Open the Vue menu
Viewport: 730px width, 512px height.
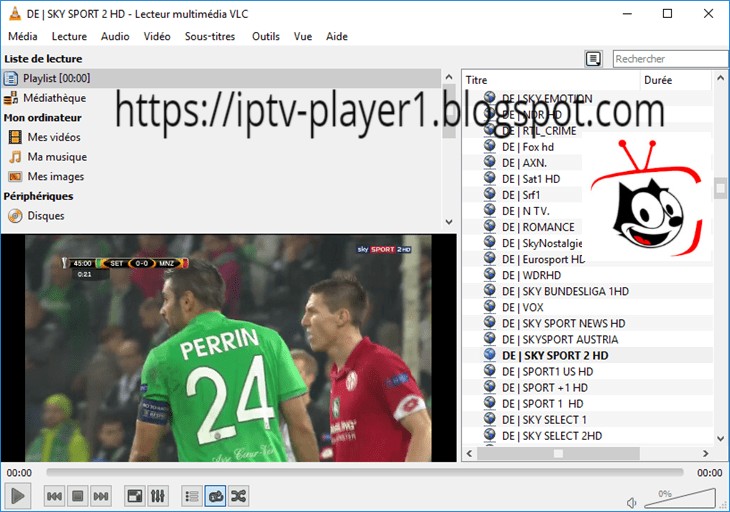coord(303,36)
